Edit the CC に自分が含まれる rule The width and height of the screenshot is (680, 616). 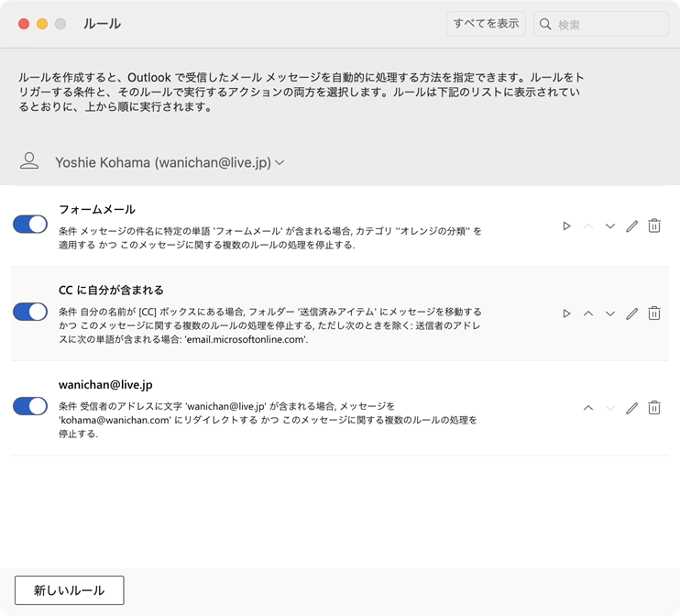pos(631,313)
